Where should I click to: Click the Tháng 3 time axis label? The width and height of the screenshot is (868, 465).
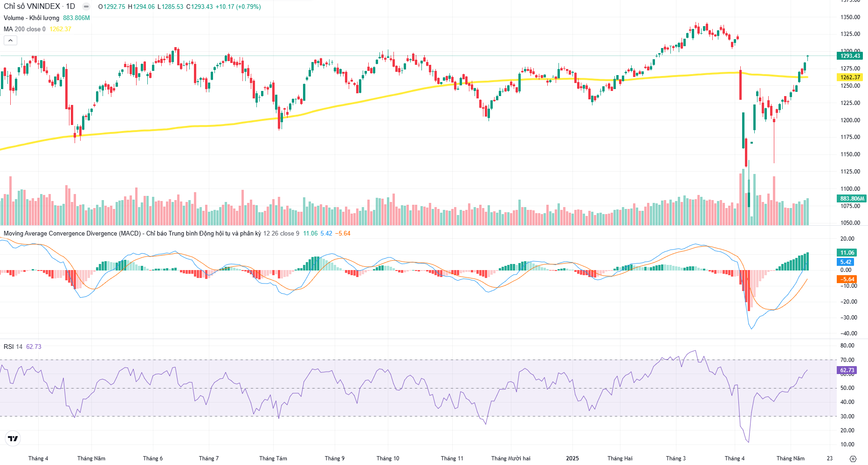point(676,458)
